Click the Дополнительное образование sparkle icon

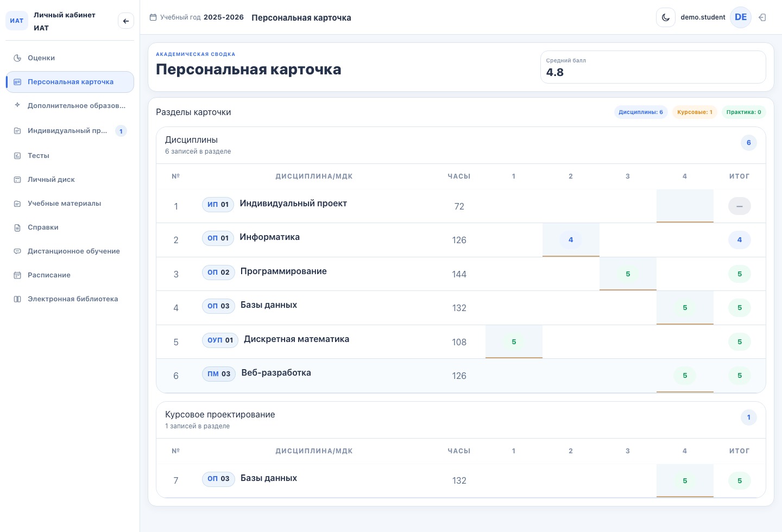click(17, 105)
